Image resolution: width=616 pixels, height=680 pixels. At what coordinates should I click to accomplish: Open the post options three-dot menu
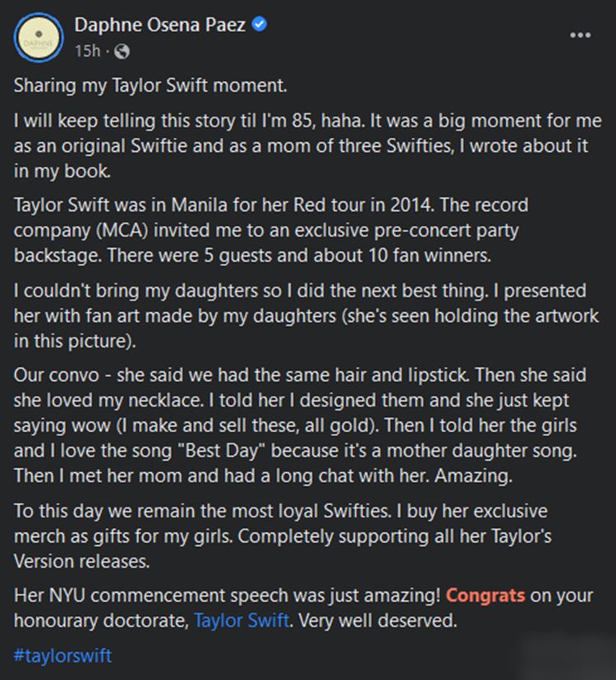(580, 35)
